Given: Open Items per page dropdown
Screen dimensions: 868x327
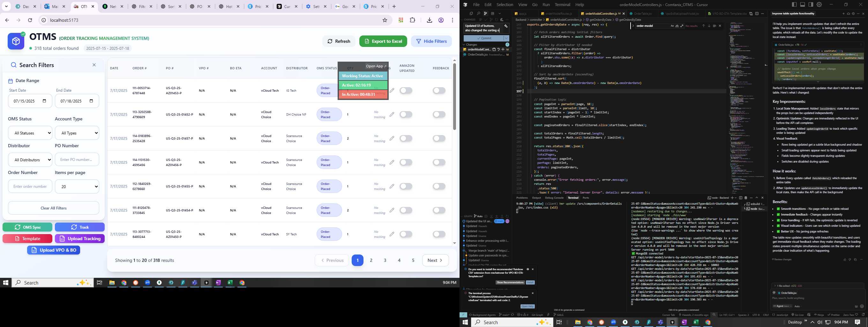Looking at the screenshot, I should 77,186.
